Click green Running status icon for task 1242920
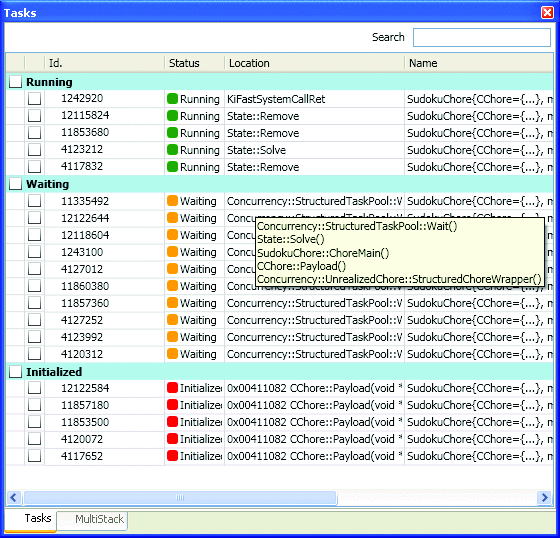The image size is (560, 538). tap(172, 99)
